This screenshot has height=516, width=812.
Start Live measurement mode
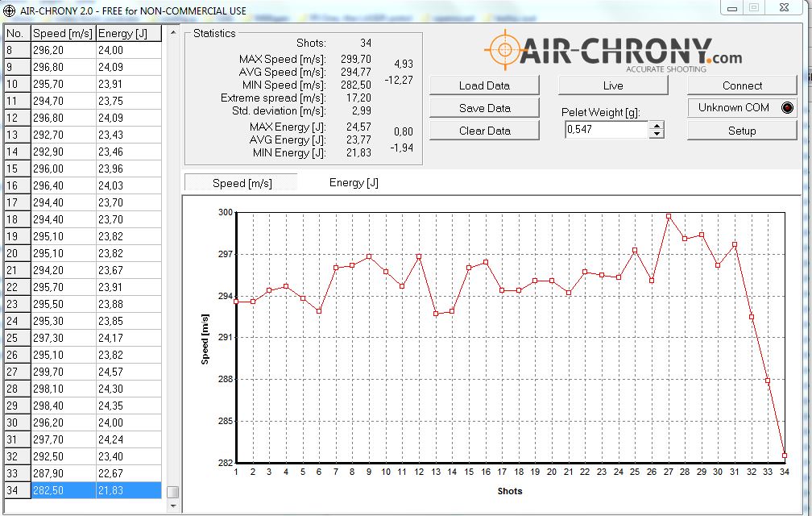[x=613, y=85]
